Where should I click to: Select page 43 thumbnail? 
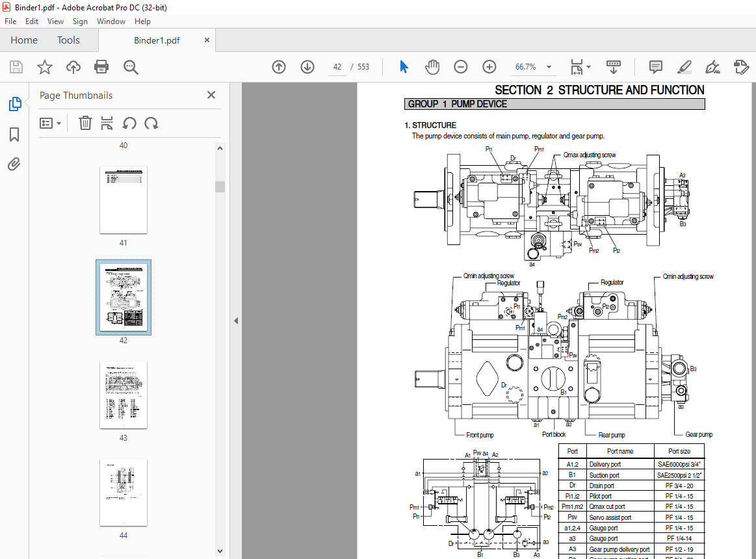click(x=124, y=395)
